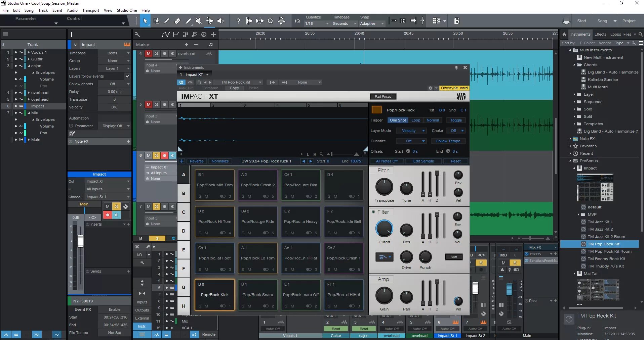
Task: Click the Tune knob in Pitch section
Action: 406,189
